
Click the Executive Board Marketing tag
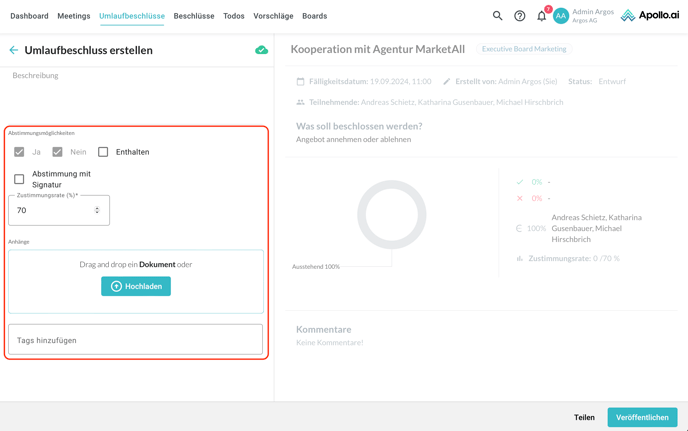click(523, 49)
